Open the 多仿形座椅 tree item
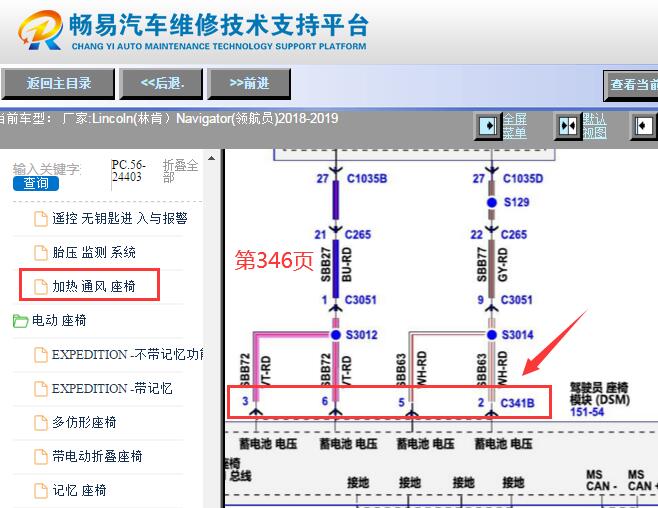The image size is (658, 508). pyautogui.click(x=84, y=422)
